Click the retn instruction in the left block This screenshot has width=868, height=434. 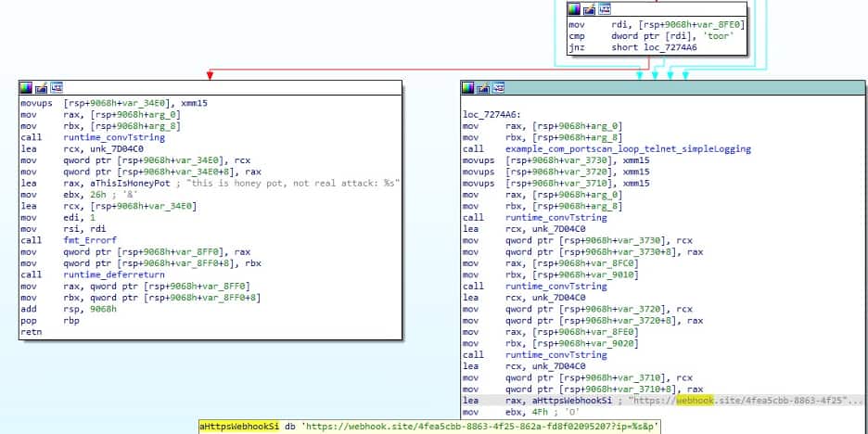point(32,331)
